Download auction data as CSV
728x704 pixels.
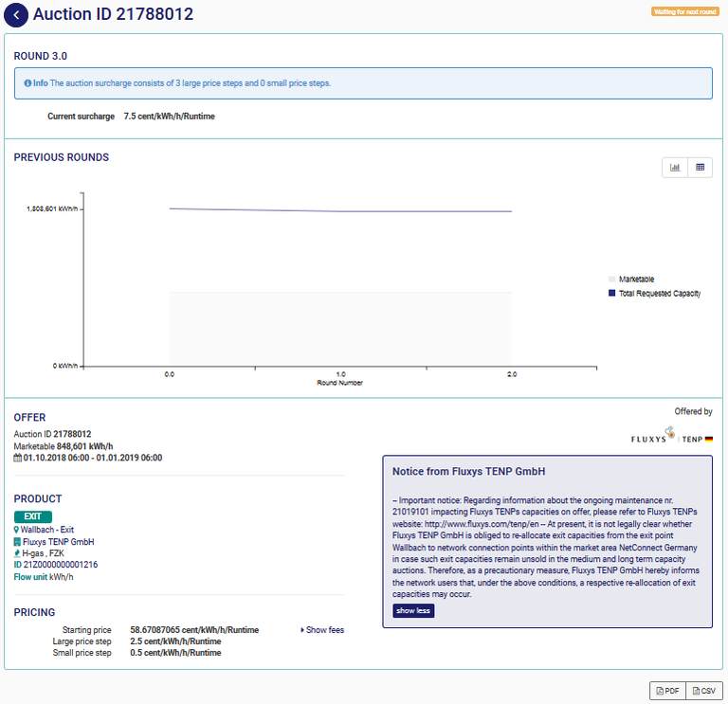[x=701, y=691]
